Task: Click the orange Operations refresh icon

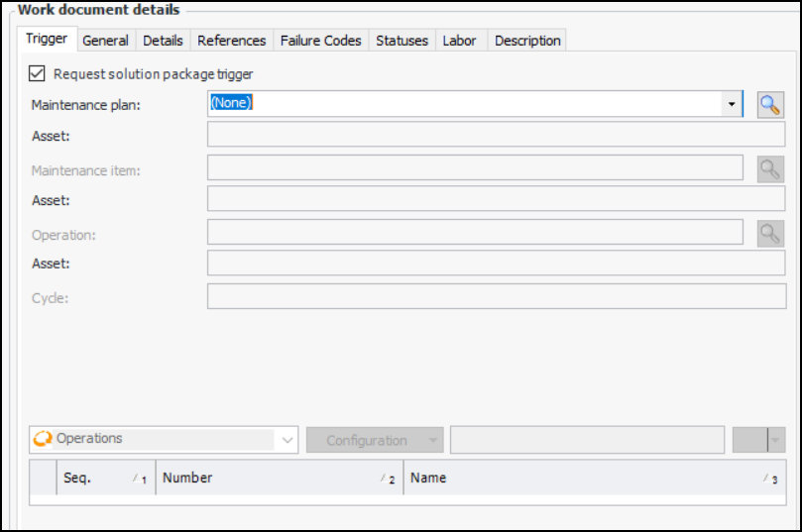Action: (x=43, y=439)
